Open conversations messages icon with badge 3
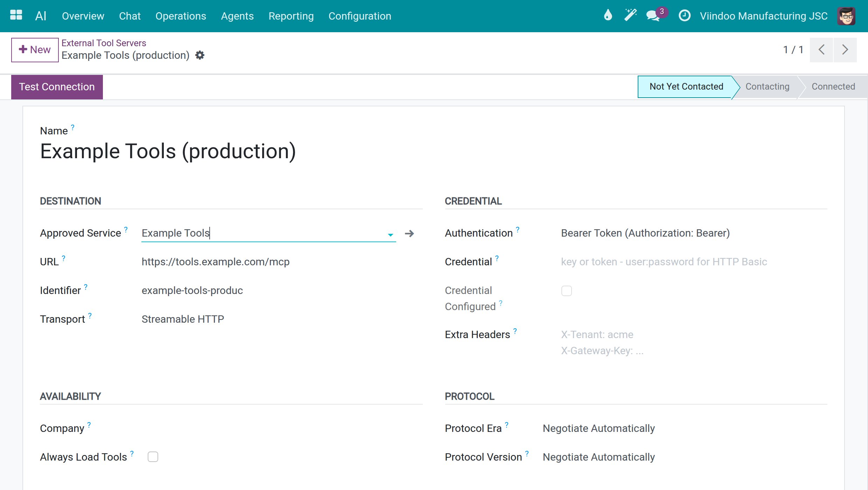This screenshot has width=868, height=490. [657, 15]
